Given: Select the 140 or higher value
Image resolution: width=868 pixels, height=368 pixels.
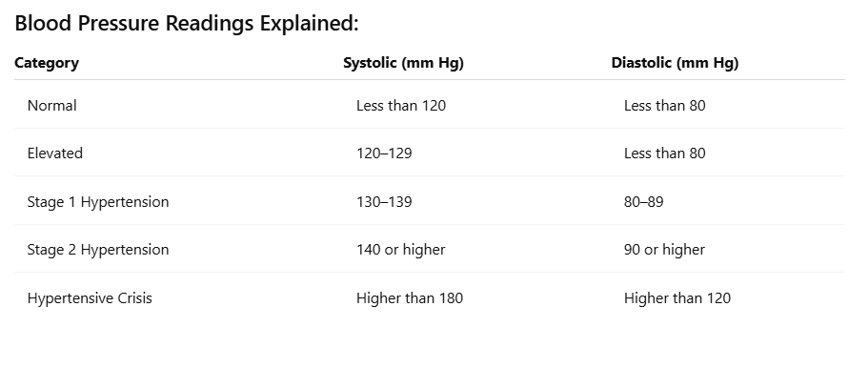Looking at the screenshot, I should (401, 250).
